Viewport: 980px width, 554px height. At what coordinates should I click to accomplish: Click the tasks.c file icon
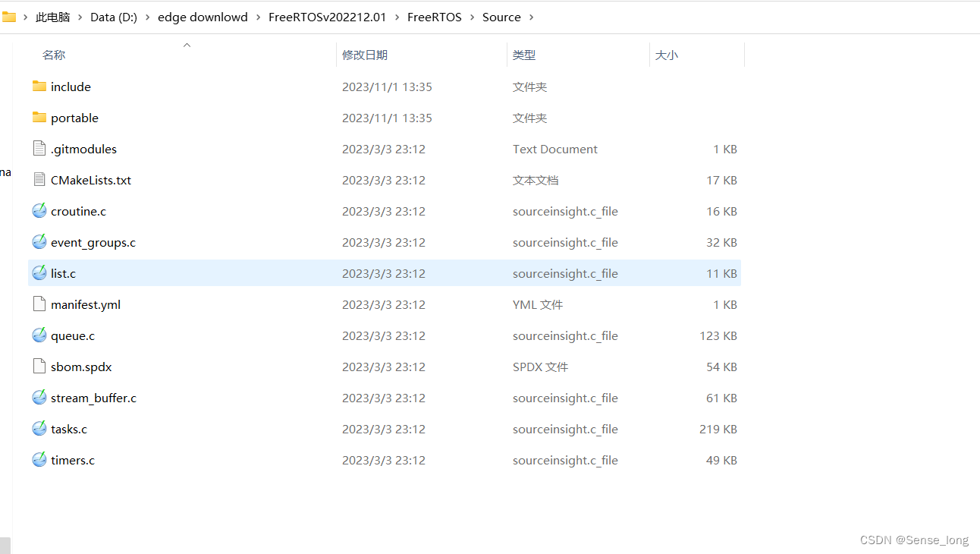click(x=39, y=428)
